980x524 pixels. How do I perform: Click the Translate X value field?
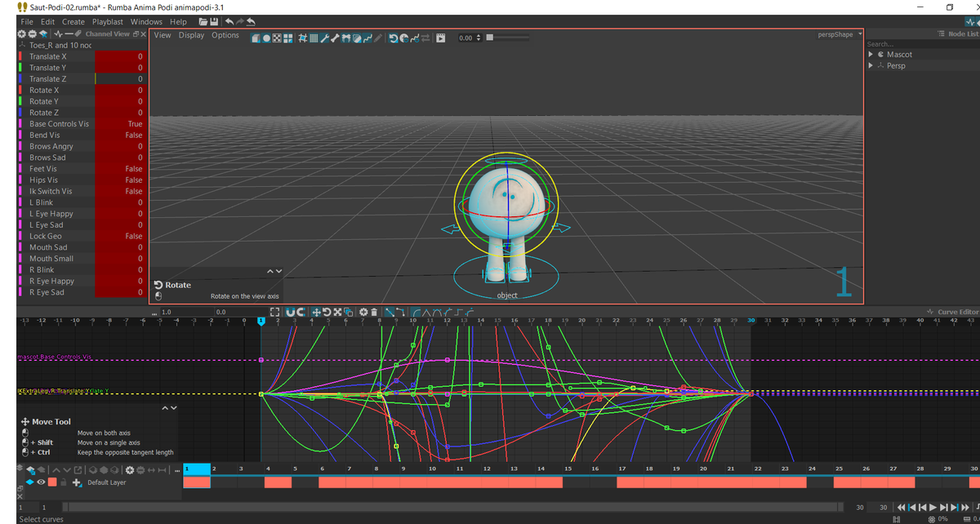120,56
